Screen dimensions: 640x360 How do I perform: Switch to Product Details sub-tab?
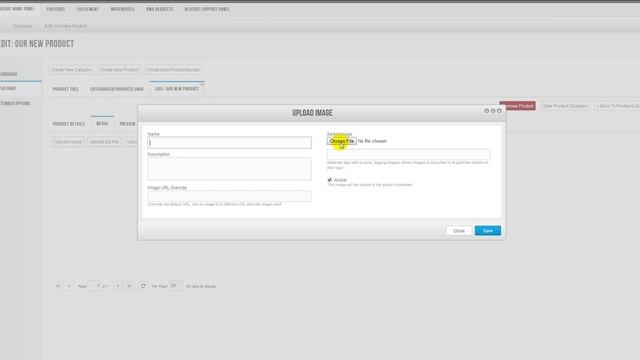[x=69, y=124]
